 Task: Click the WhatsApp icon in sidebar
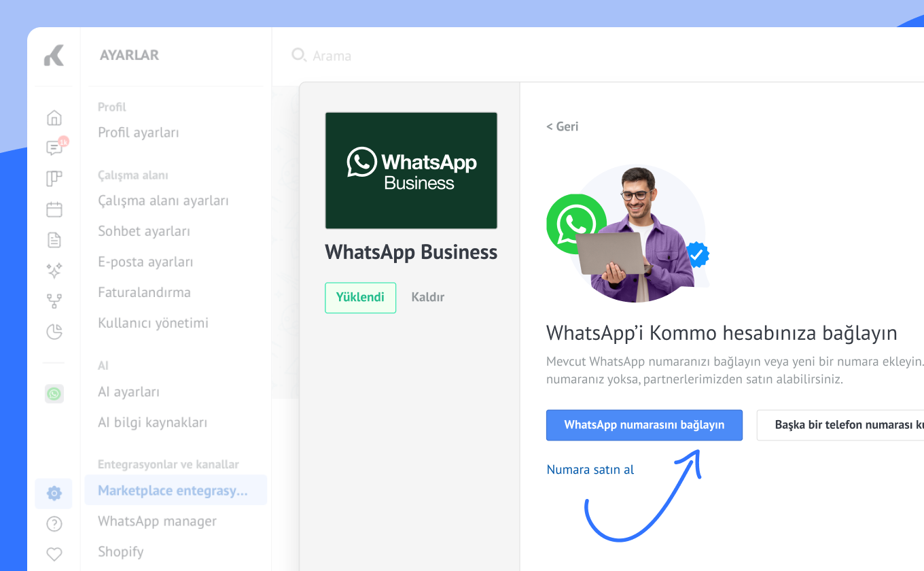point(54,394)
